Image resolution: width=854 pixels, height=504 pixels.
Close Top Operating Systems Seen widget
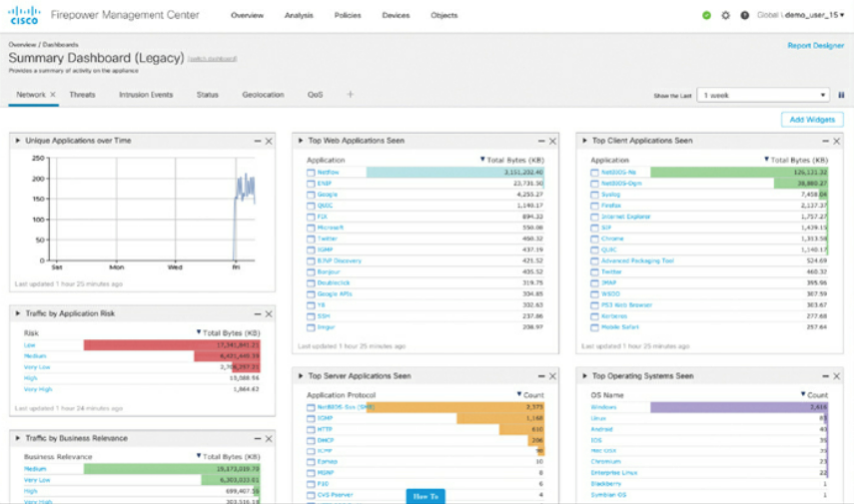click(x=837, y=376)
